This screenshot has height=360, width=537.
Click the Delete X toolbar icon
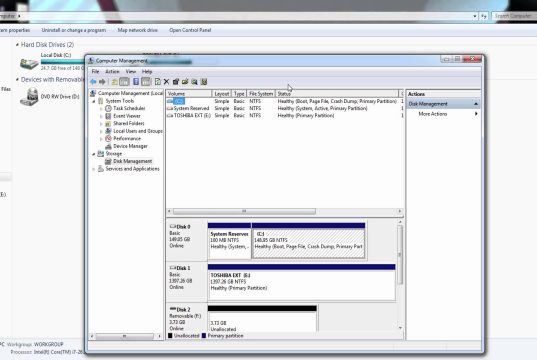[166, 82]
